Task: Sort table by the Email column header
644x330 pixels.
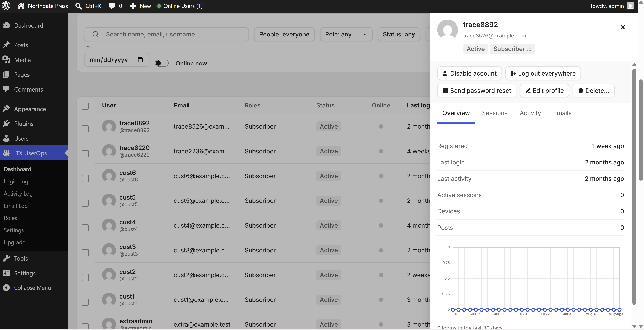Action: pyautogui.click(x=182, y=105)
